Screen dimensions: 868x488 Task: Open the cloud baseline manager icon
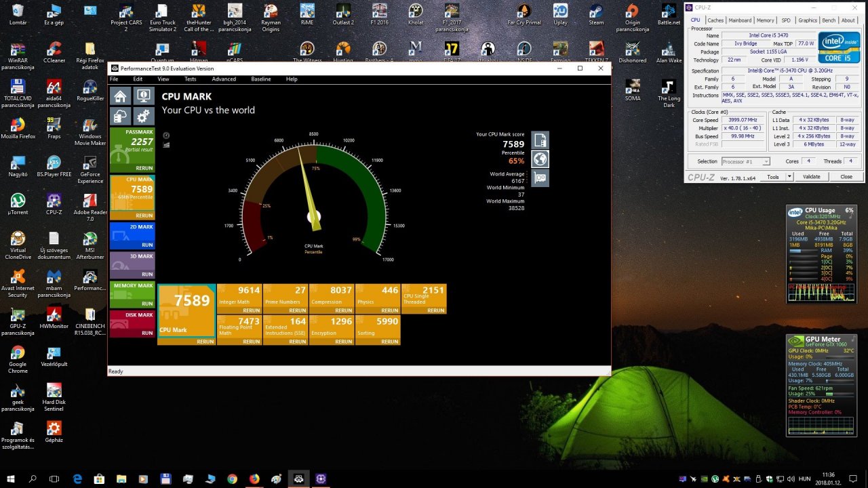point(120,116)
